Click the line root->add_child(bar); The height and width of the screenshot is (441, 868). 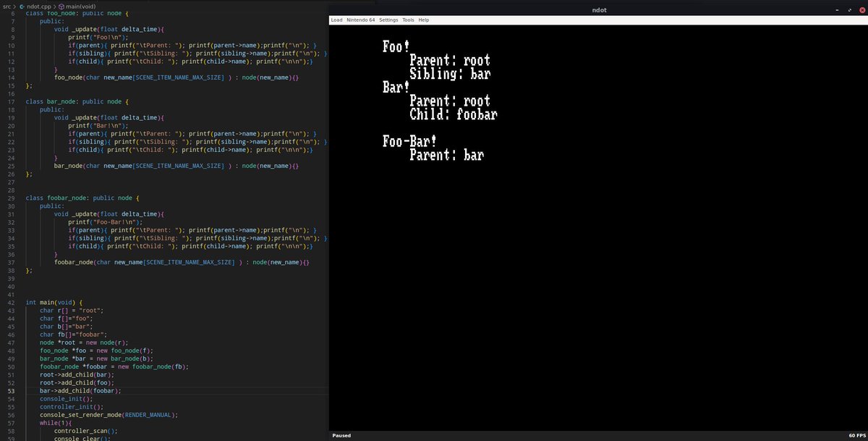77,375
